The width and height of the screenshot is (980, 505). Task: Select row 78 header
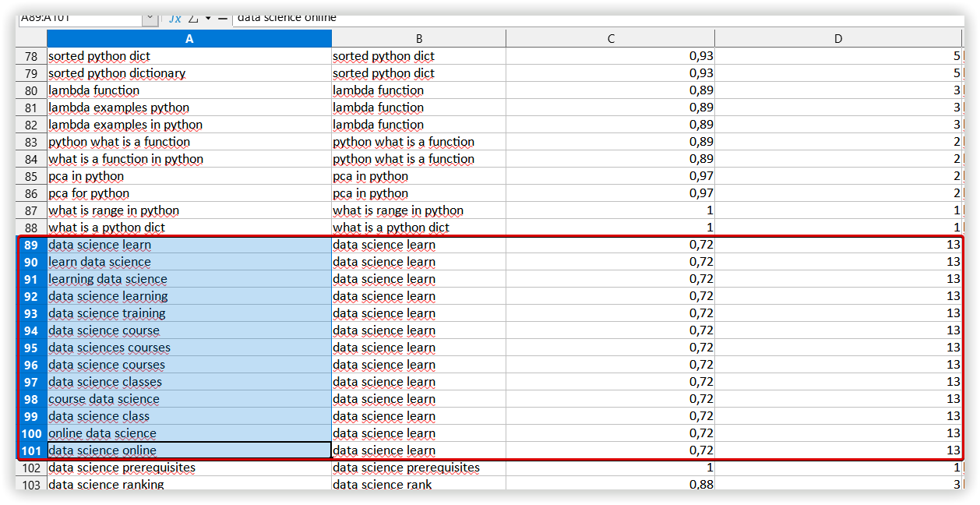[x=31, y=56]
